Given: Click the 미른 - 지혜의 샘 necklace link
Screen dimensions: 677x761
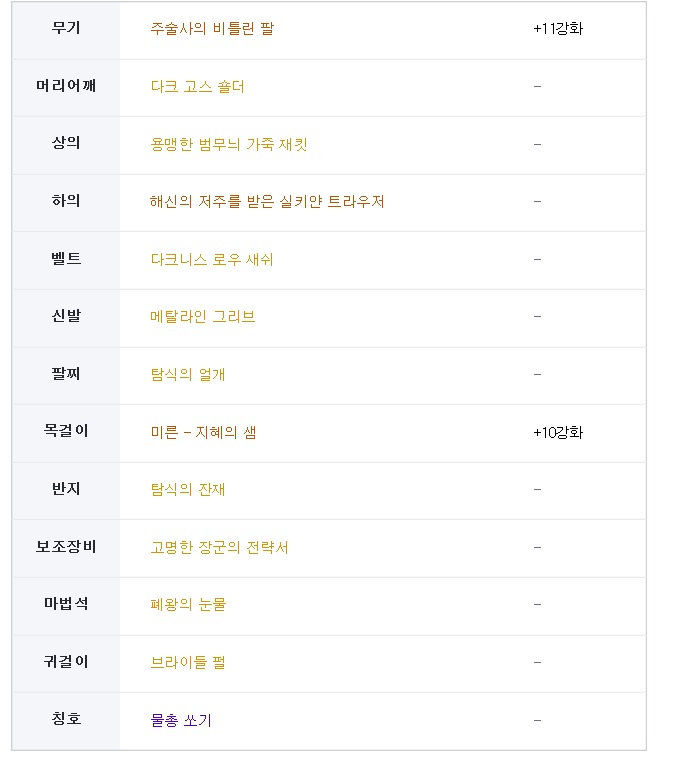Looking at the screenshot, I should pos(204,433).
